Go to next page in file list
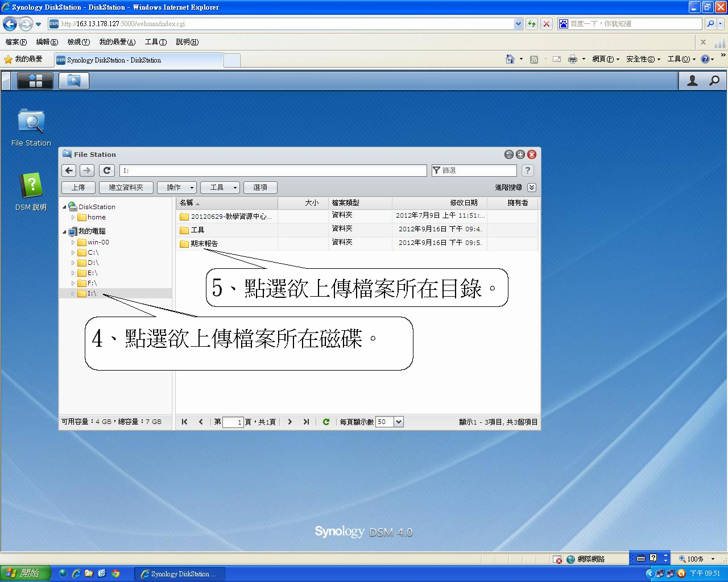728x582 pixels. click(x=290, y=422)
